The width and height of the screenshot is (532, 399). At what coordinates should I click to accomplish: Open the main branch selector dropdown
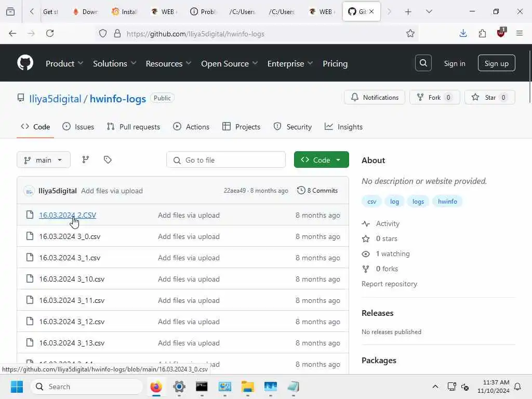44,160
